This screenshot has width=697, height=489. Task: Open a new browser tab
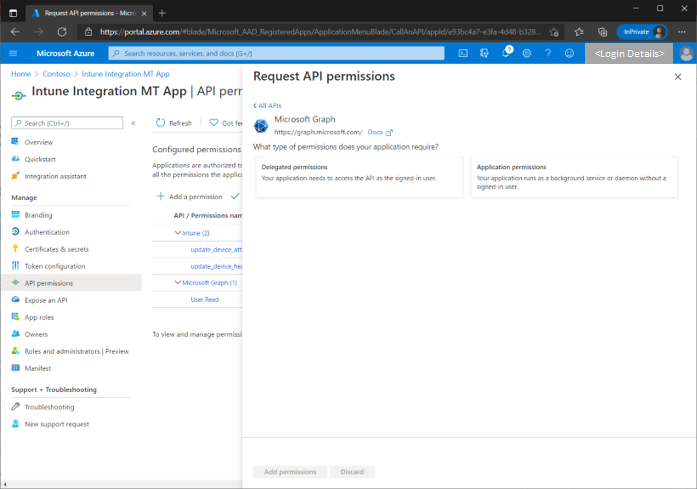pos(162,13)
